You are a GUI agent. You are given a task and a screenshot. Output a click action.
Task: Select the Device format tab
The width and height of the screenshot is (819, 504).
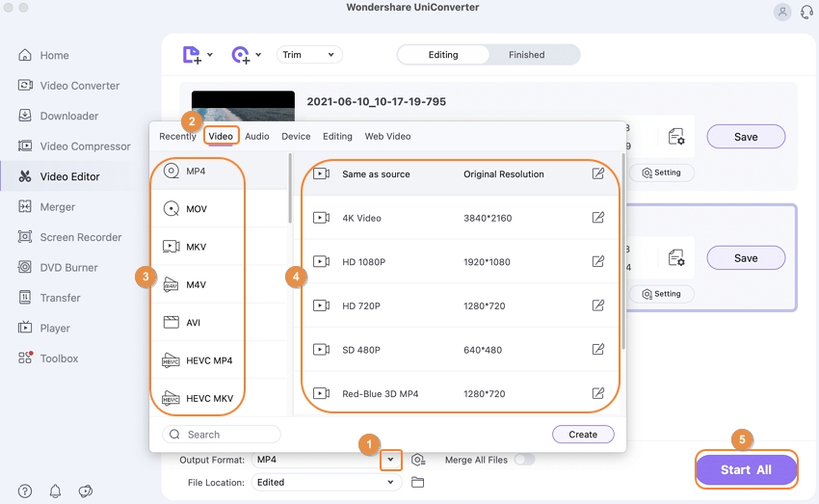(296, 137)
